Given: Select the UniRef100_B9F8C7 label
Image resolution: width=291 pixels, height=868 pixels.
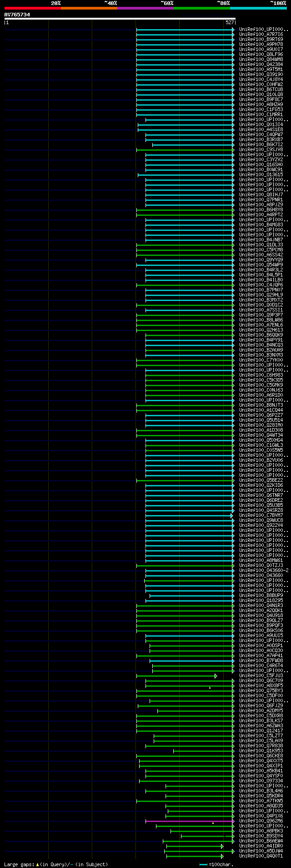Looking at the screenshot, I should click(261, 99).
